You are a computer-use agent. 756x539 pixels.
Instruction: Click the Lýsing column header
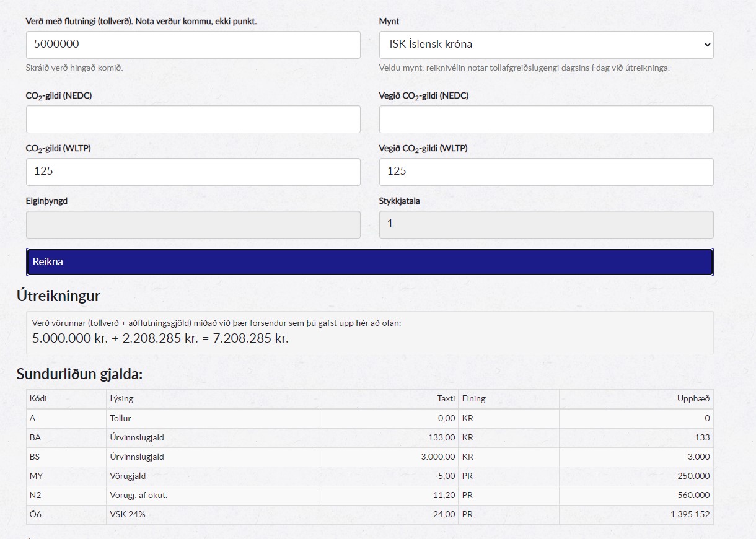121,399
